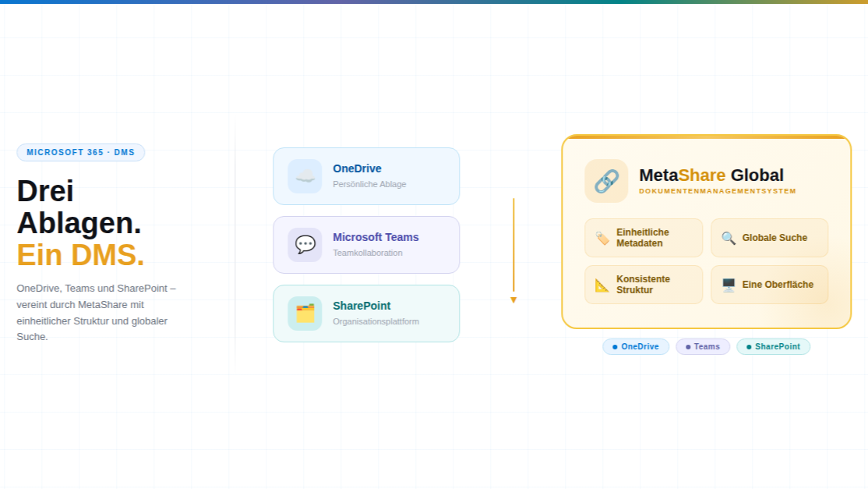Select the OneDrive pill tag below MetaShare

coord(636,347)
